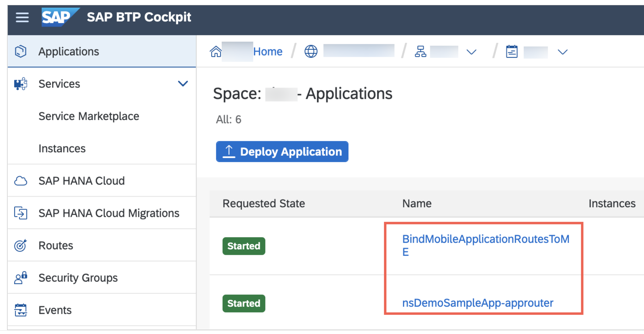Select Instances in the sidebar
Viewport: 644px width, 334px height.
(62, 148)
